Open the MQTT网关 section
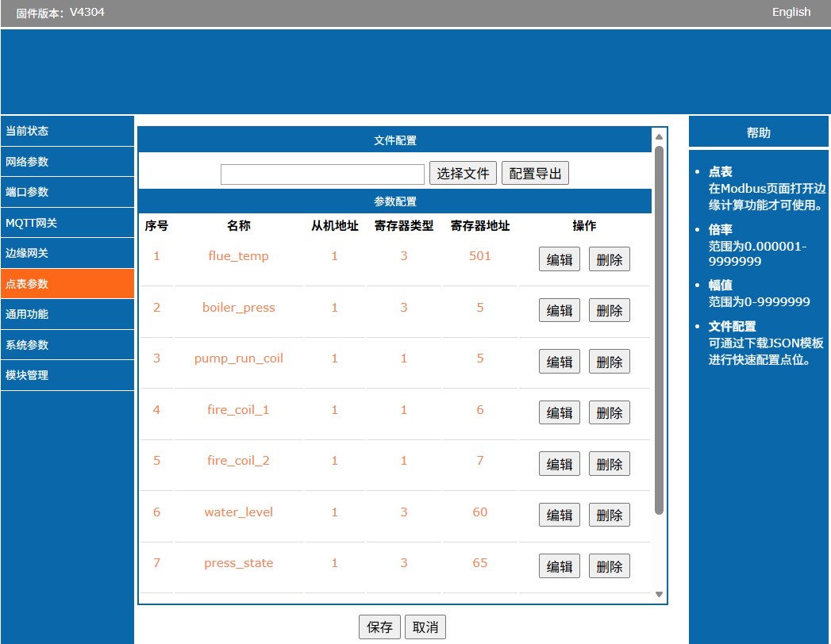 [67, 223]
